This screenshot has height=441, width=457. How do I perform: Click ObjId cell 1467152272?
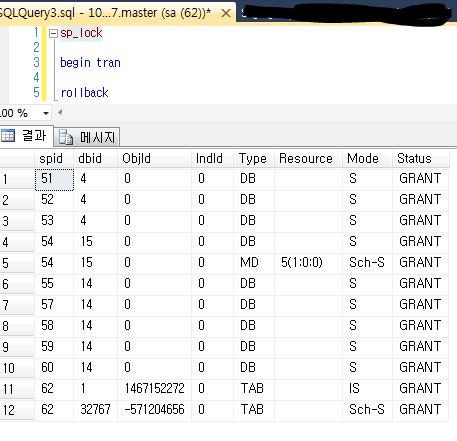[x=154, y=389]
